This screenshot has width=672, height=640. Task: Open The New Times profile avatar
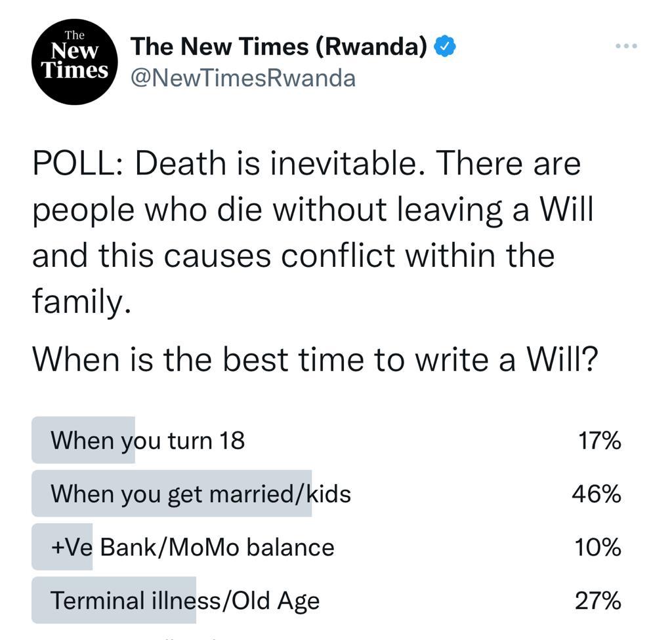73,62
